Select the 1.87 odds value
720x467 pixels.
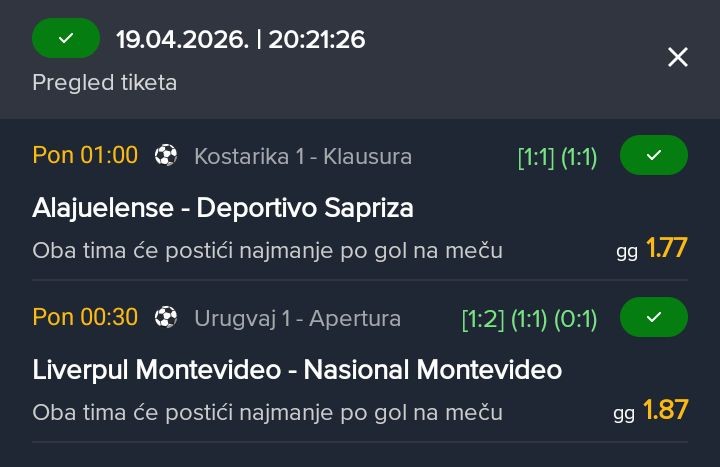pyautogui.click(x=665, y=410)
